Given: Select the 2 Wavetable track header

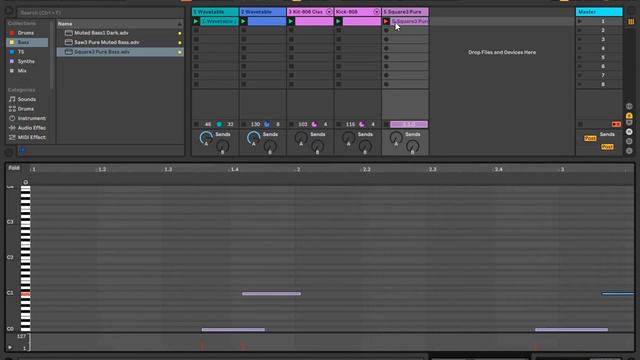Looking at the screenshot, I should click(x=262, y=12).
